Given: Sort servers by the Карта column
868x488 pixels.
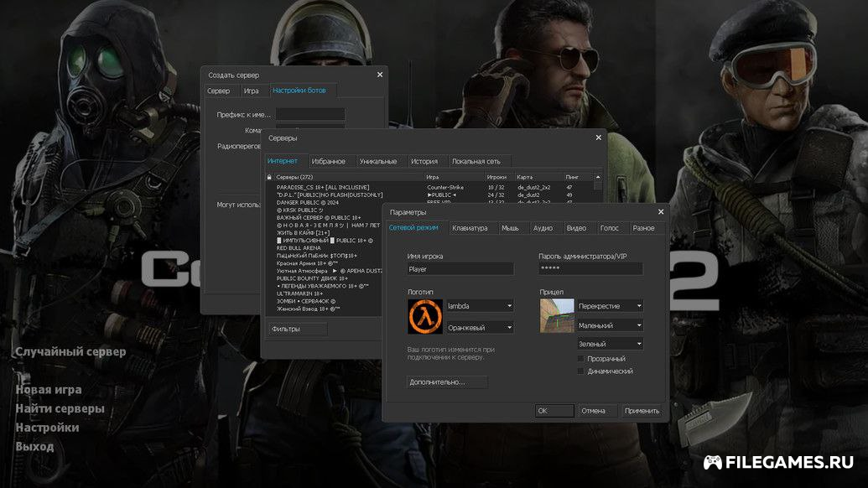Looking at the screenshot, I should [x=538, y=177].
